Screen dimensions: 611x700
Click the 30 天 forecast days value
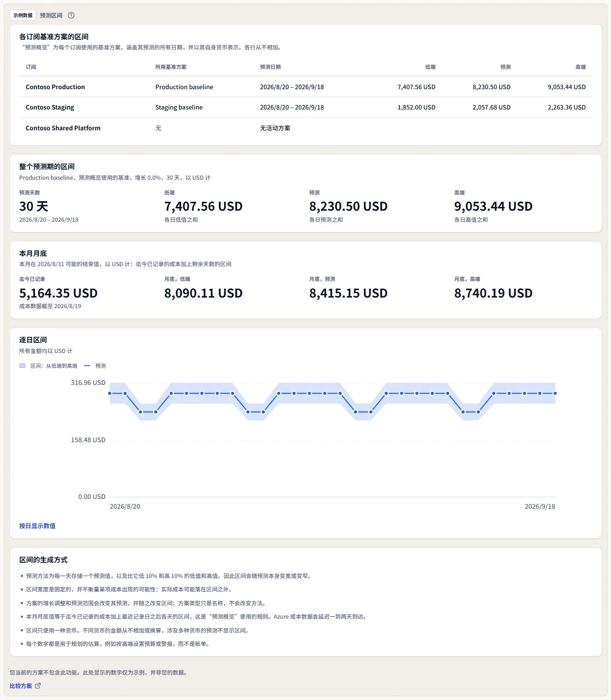[x=34, y=206]
